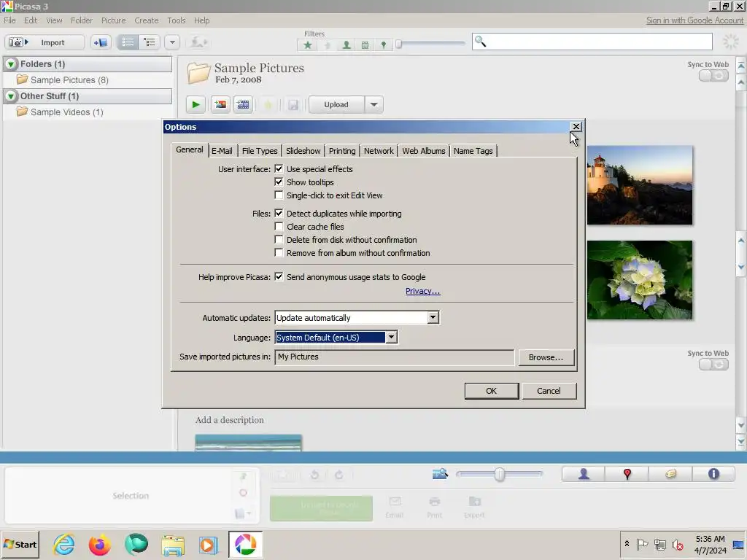Enable Delete from disk without confirmation
Image resolution: width=747 pixels, height=560 pixels.
coord(279,239)
